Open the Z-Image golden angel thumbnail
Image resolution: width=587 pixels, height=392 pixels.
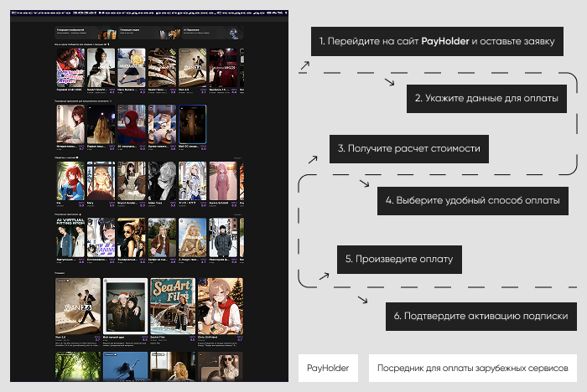(x=190, y=238)
